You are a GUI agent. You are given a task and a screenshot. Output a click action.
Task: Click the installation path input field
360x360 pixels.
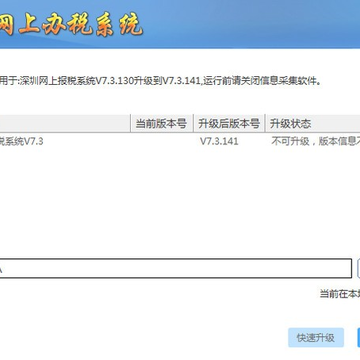coord(176,268)
